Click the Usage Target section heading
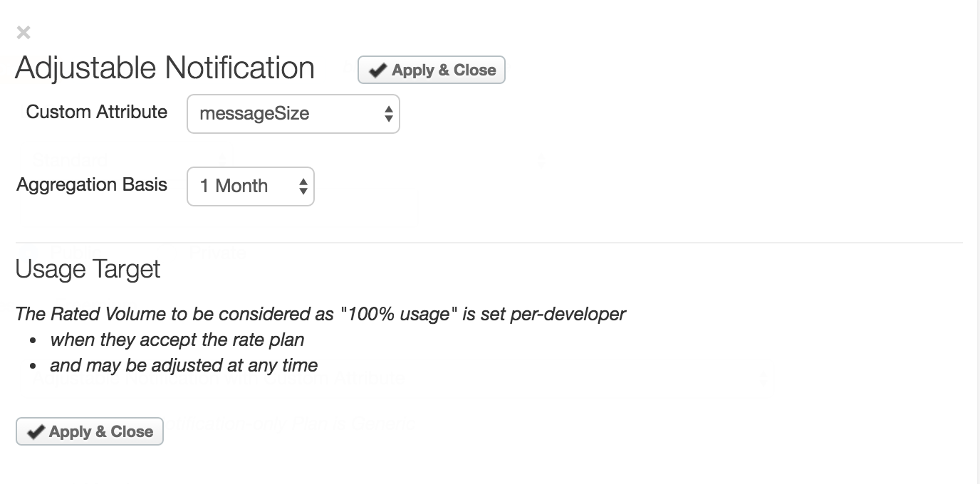The image size is (980, 484). 88,269
